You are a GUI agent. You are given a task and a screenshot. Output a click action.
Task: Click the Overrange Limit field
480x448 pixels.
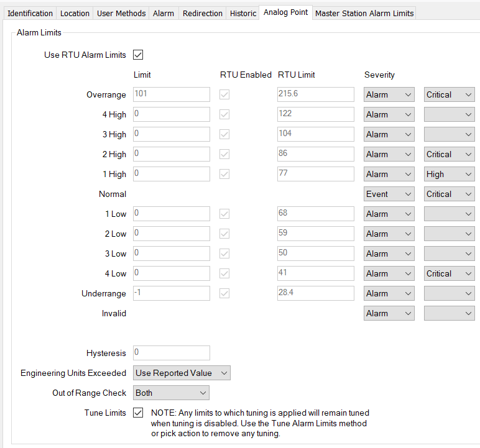(172, 94)
